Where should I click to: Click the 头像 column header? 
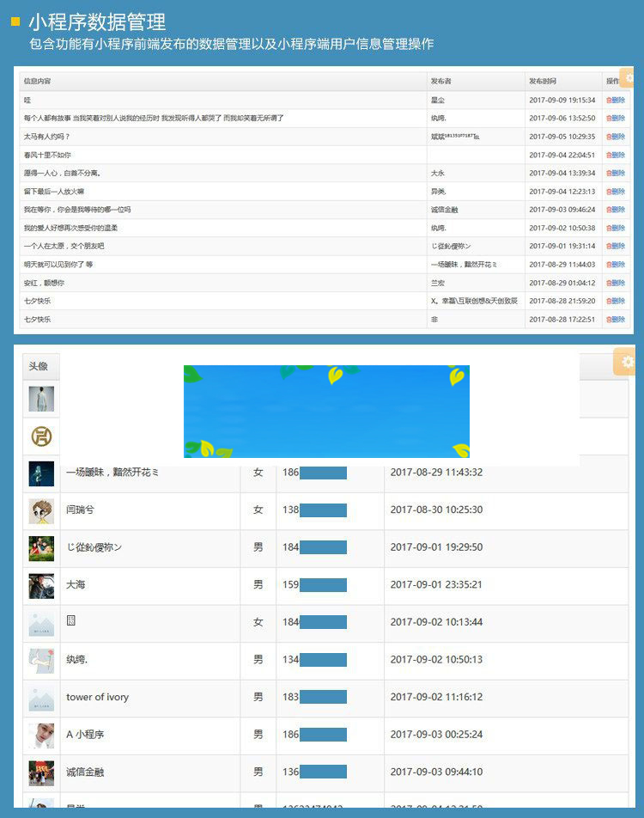tap(39, 366)
